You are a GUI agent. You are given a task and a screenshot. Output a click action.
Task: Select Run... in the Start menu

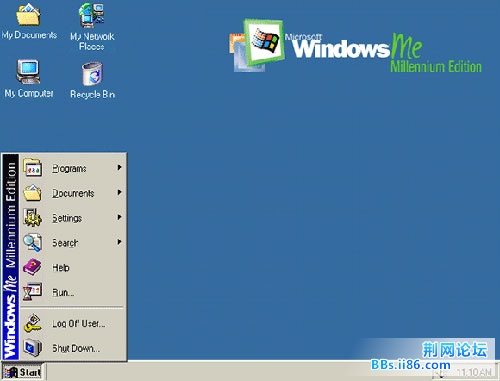pyautogui.click(x=73, y=292)
